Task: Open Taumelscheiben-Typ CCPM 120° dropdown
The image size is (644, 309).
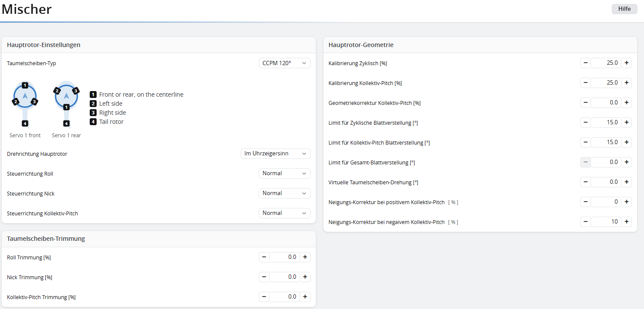Action: point(284,63)
